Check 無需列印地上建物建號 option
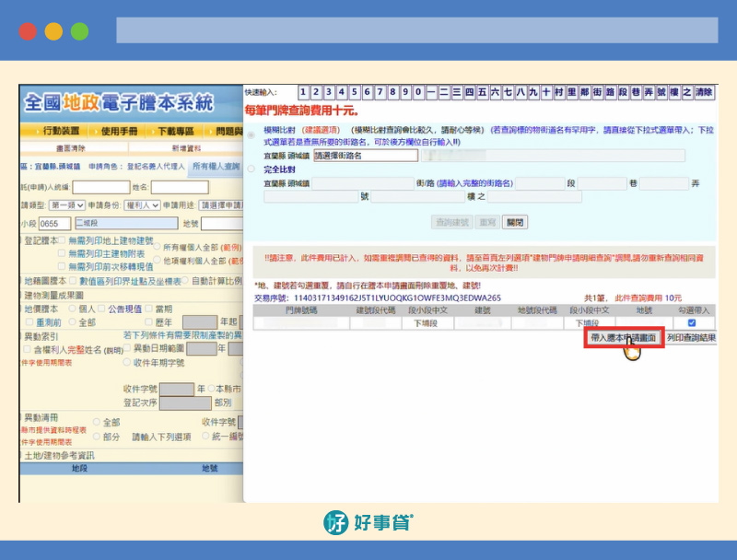This screenshot has width=737, height=560. 61,240
